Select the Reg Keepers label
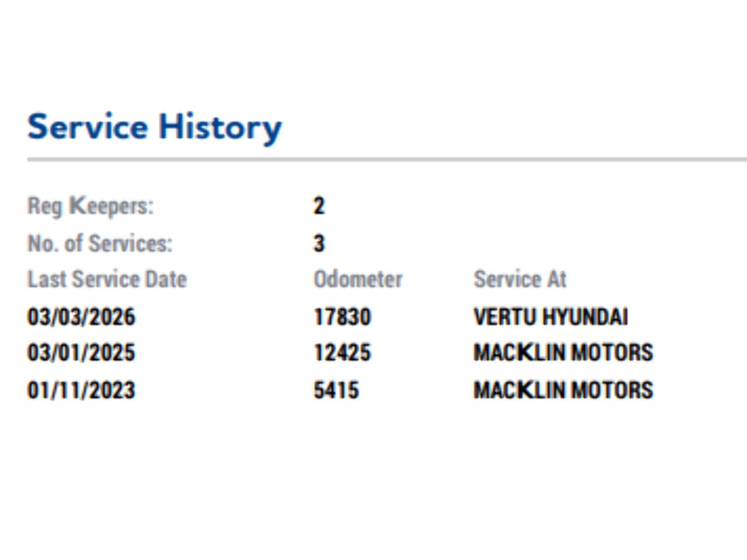The height and width of the screenshot is (560, 747). pos(90,206)
